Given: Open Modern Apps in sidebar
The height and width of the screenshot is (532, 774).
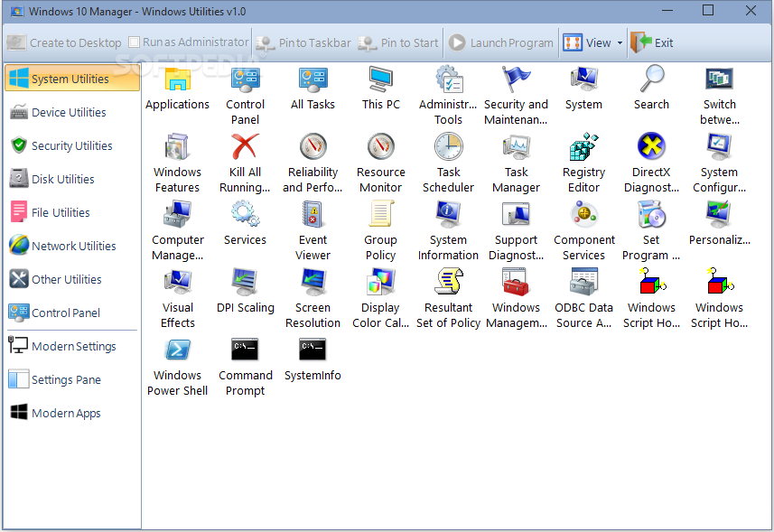Looking at the screenshot, I should (x=72, y=413).
